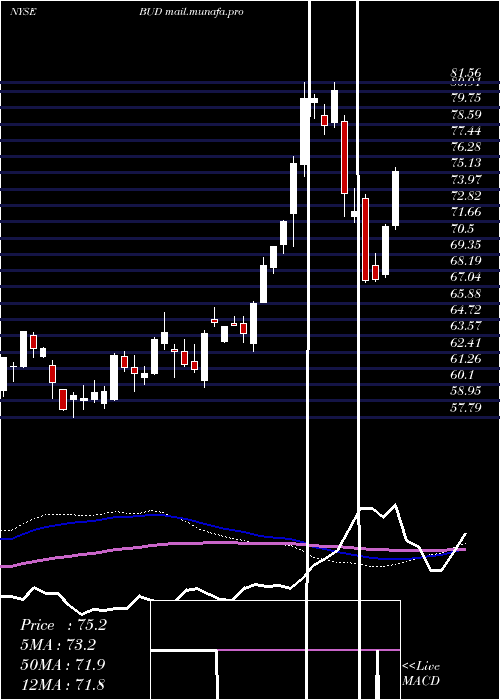Select the 81.56 price axis label
Image resolution: width=500 pixels, height=700 pixels.
point(466,73)
